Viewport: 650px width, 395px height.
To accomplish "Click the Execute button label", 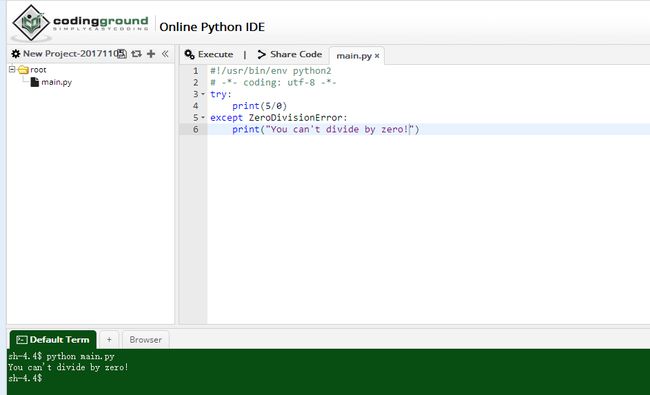I will point(216,54).
